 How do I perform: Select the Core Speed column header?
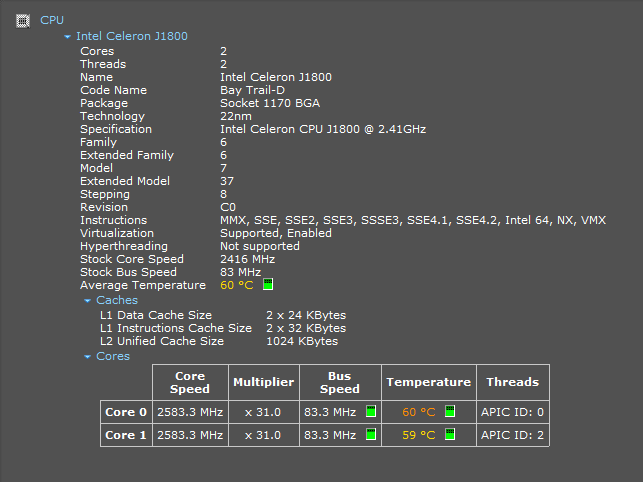[190, 382]
